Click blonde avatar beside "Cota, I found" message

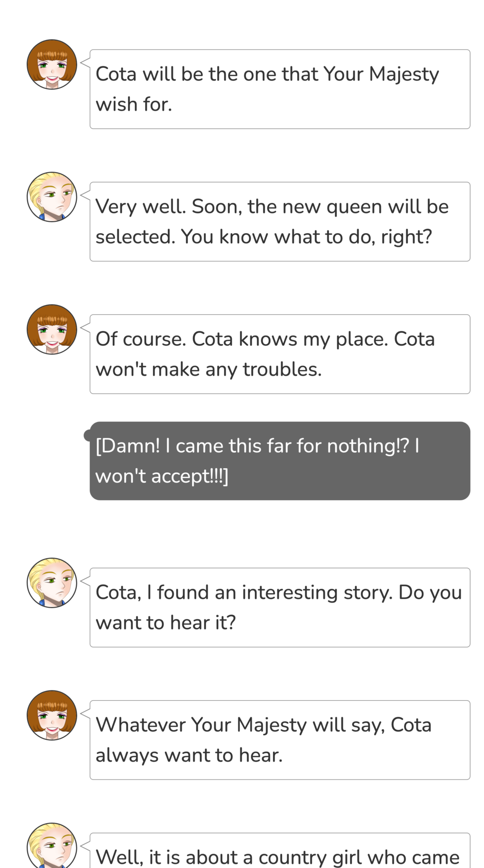pos(52,583)
